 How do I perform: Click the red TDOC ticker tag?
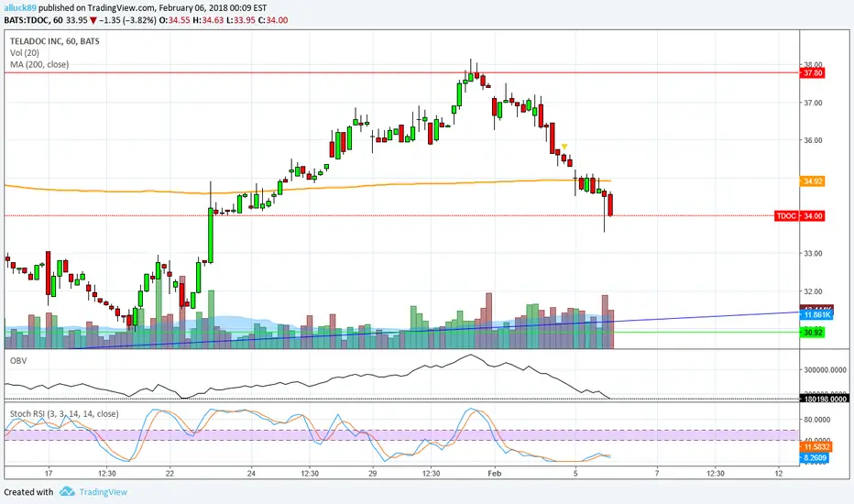tap(786, 216)
